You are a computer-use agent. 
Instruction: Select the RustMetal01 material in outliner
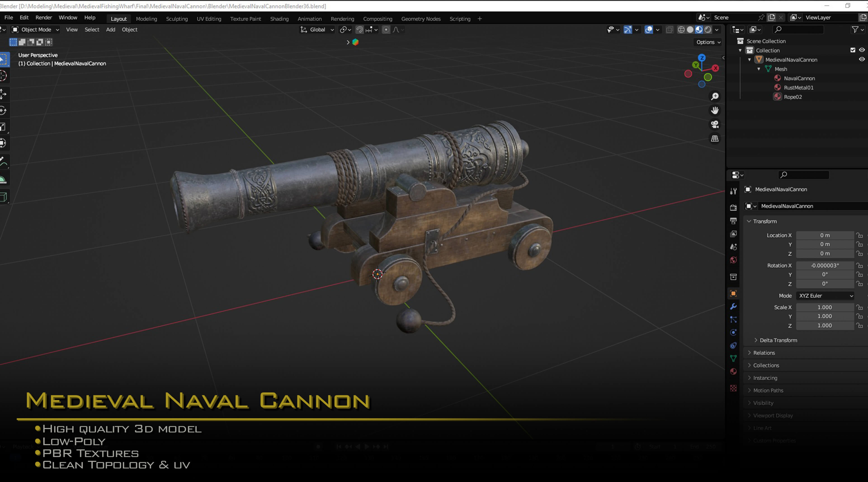click(x=798, y=87)
